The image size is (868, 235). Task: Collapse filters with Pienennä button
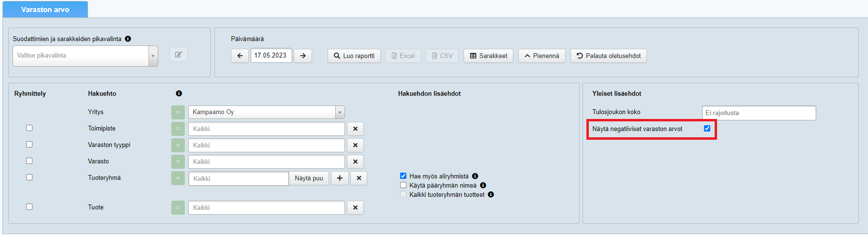pos(541,56)
